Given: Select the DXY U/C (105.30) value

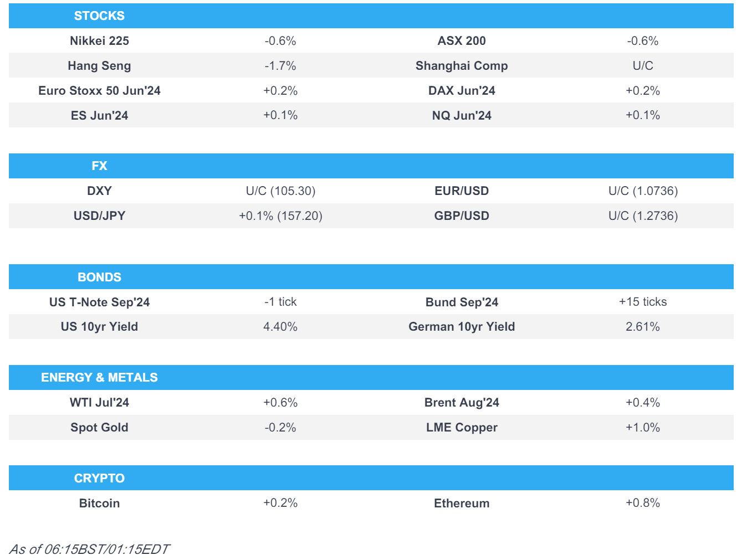Looking at the screenshot, I should 280,191.
